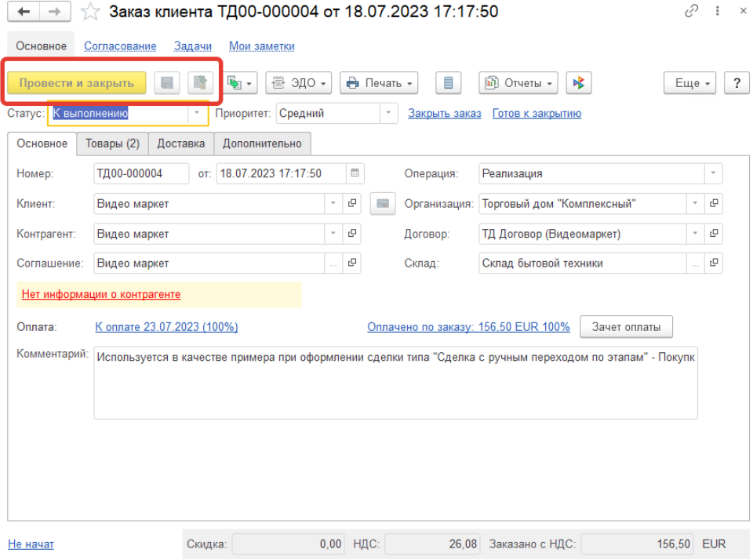Screen dimensions: 753x560
Task: Open the create-based-on dropdown icon
Action: point(240,83)
